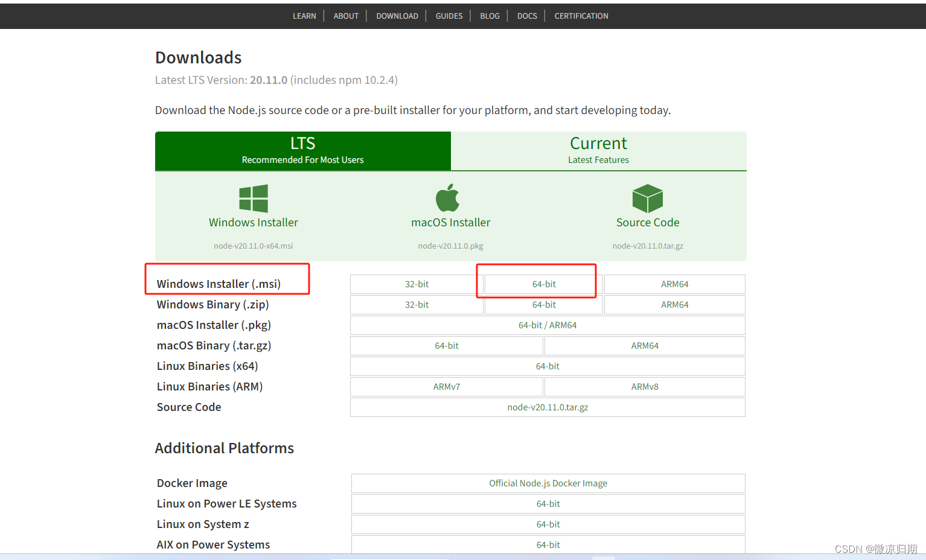The image size is (926, 560).
Task: Switch to the Current Latest Features tab
Action: click(599, 151)
